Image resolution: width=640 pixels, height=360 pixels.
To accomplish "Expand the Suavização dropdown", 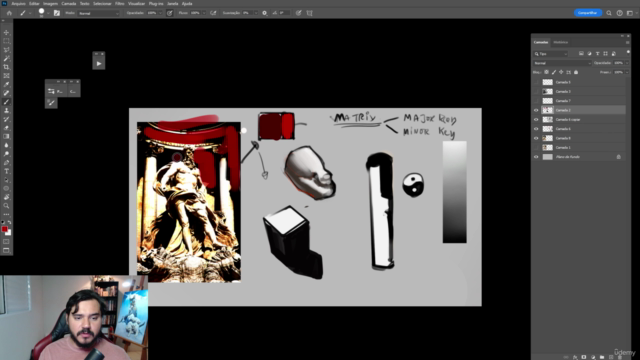I will click(x=256, y=13).
